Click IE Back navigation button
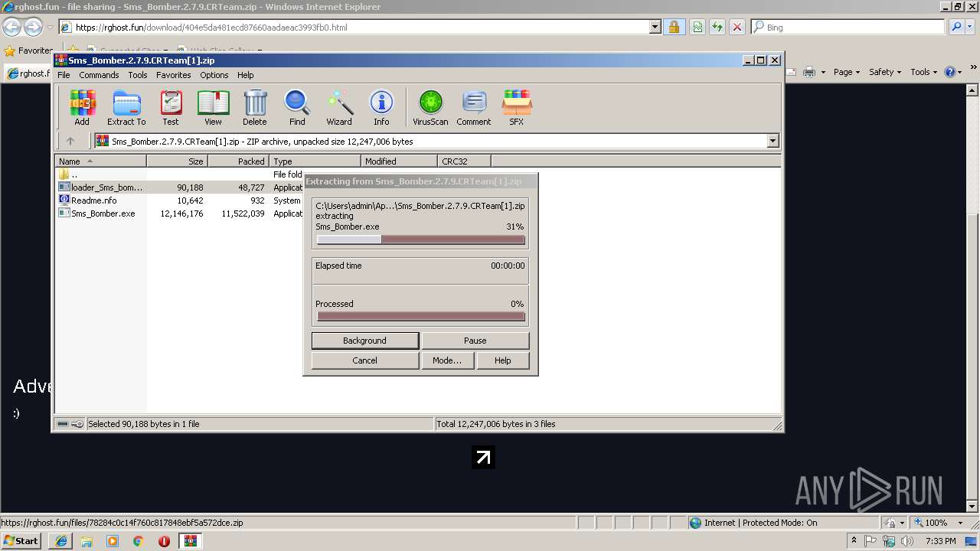This screenshot has width=980, height=551. pyautogui.click(x=11, y=27)
